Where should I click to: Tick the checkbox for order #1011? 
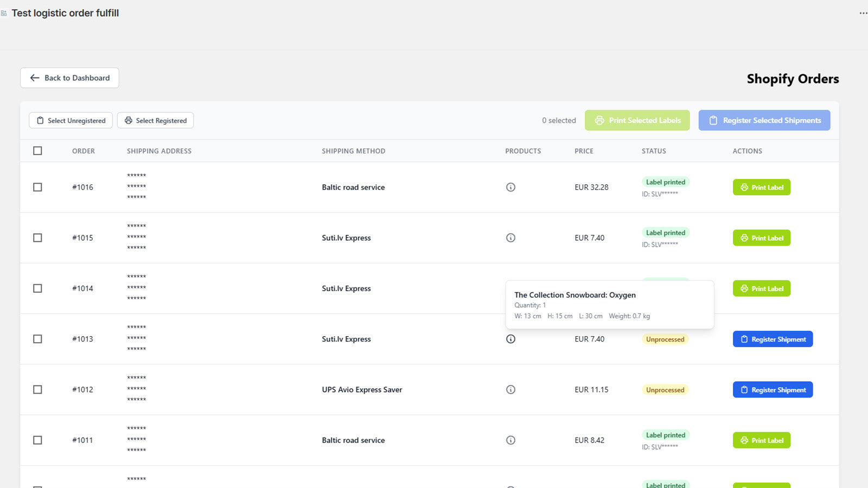(x=37, y=440)
